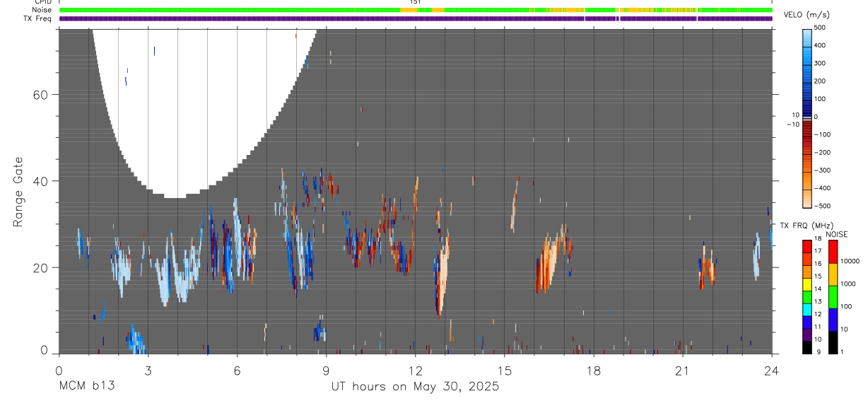
Task: Select the 12 hour tick label on time axis
Action: (415, 370)
